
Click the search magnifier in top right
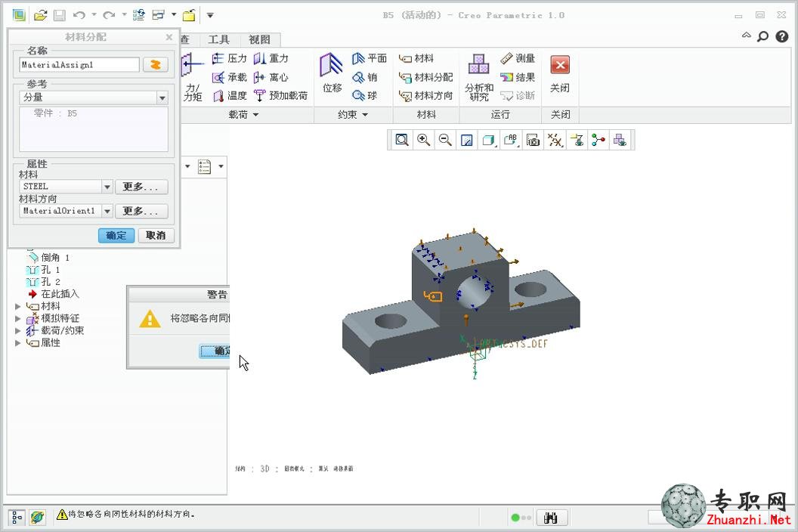pos(762,37)
